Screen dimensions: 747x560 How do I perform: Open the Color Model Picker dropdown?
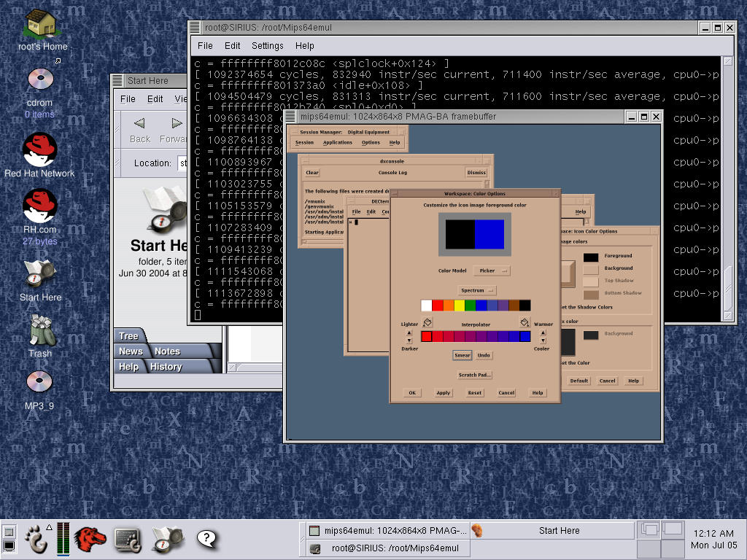pyautogui.click(x=492, y=271)
